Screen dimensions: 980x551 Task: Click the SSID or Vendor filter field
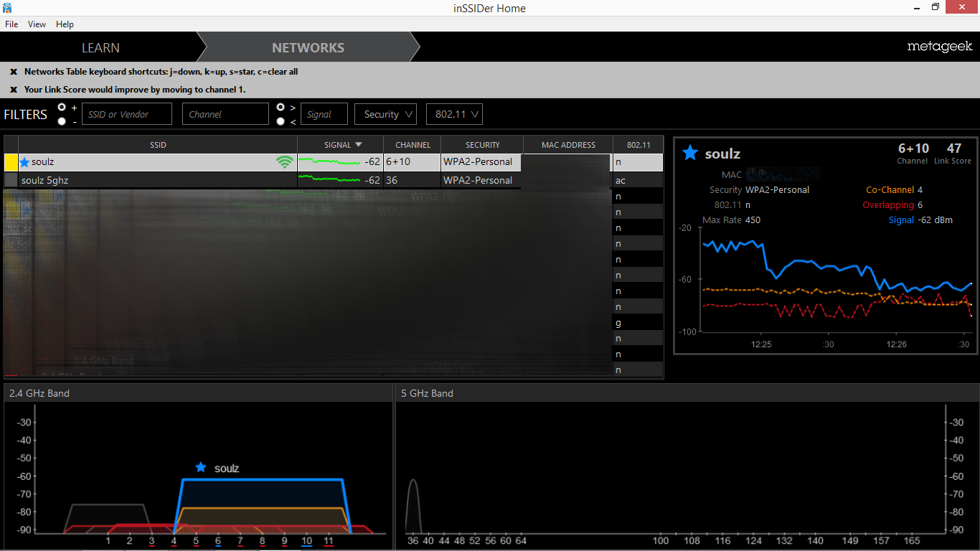pos(127,114)
